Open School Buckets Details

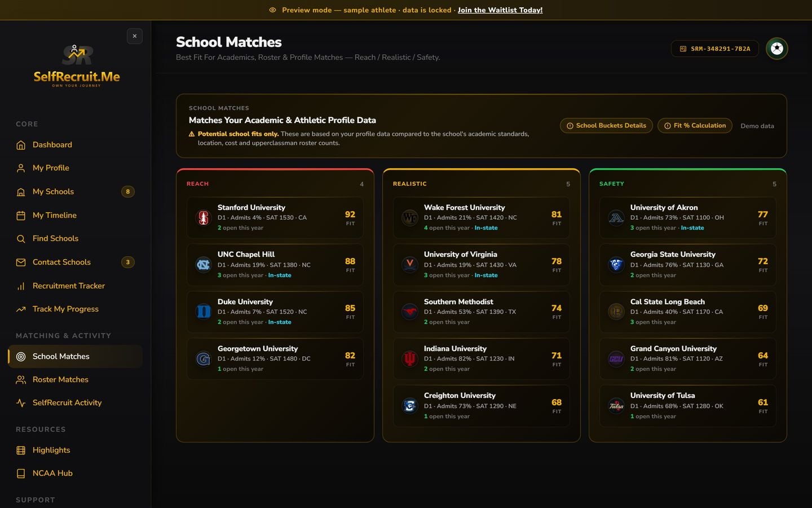tap(606, 126)
